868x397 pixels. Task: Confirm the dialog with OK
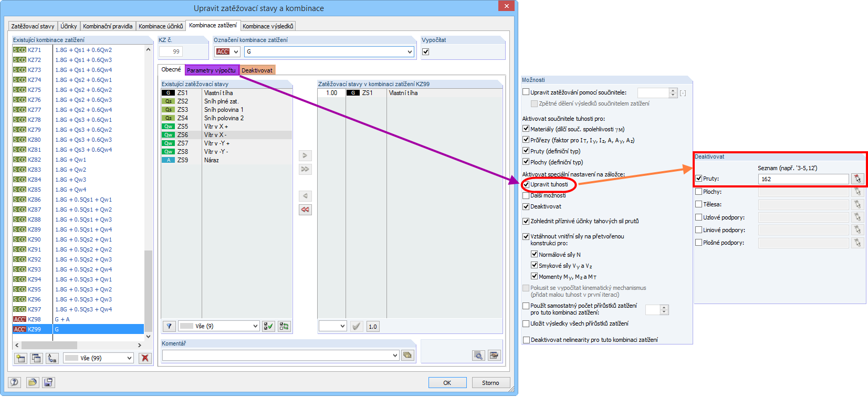pos(447,383)
